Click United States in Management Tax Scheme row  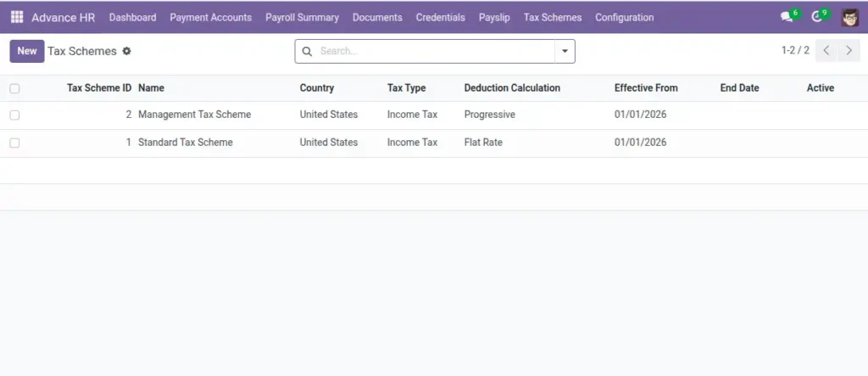coord(329,115)
